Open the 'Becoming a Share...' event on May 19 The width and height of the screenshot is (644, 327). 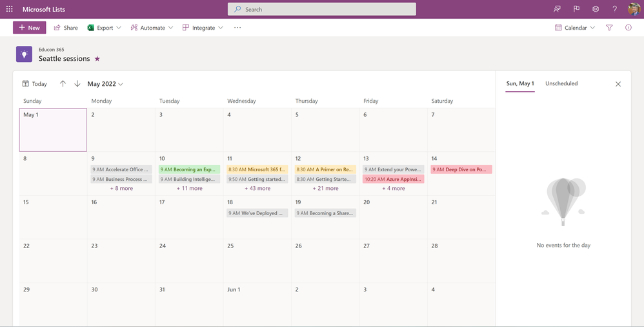point(326,213)
